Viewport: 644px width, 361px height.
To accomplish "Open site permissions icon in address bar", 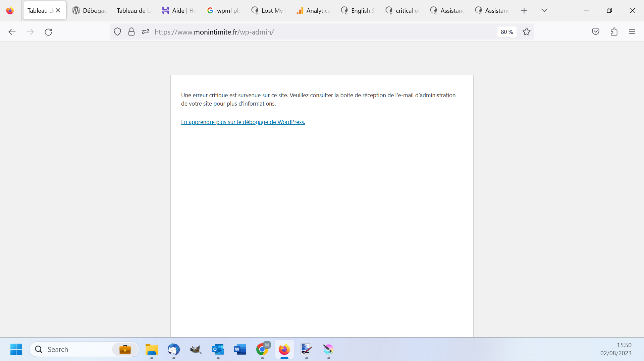I will pos(146,32).
